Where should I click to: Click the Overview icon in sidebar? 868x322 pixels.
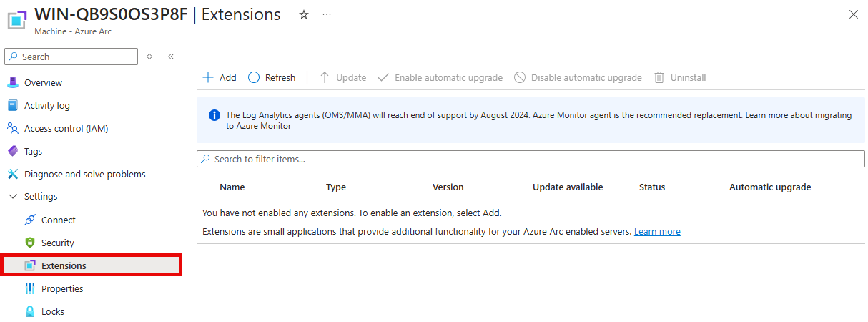pyautogui.click(x=12, y=82)
